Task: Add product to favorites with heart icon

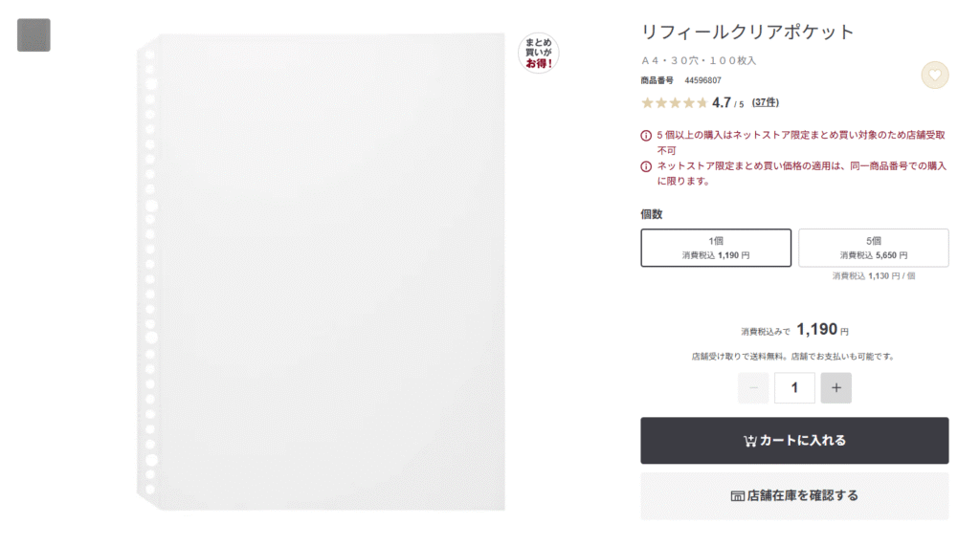Action: [x=934, y=75]
